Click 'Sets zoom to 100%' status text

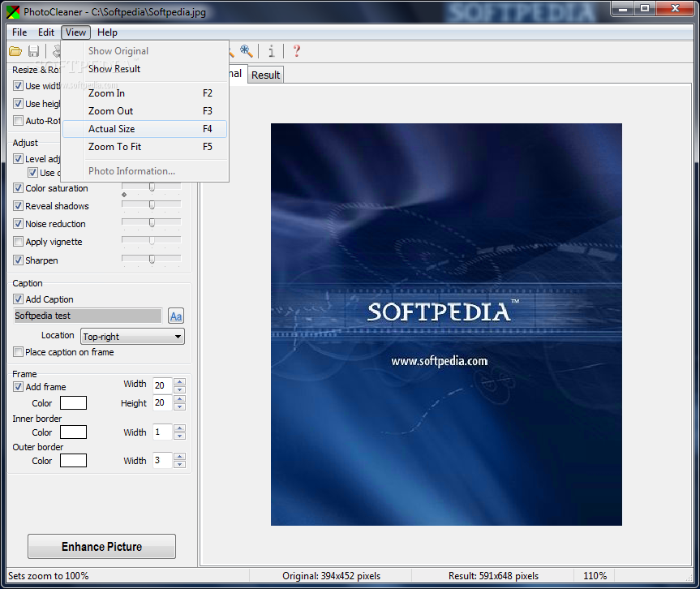pos(48,575)
